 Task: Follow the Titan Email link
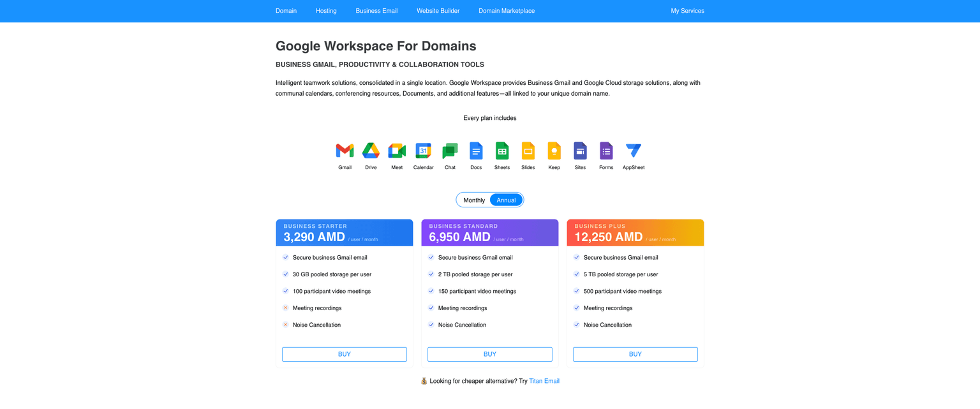544,381
